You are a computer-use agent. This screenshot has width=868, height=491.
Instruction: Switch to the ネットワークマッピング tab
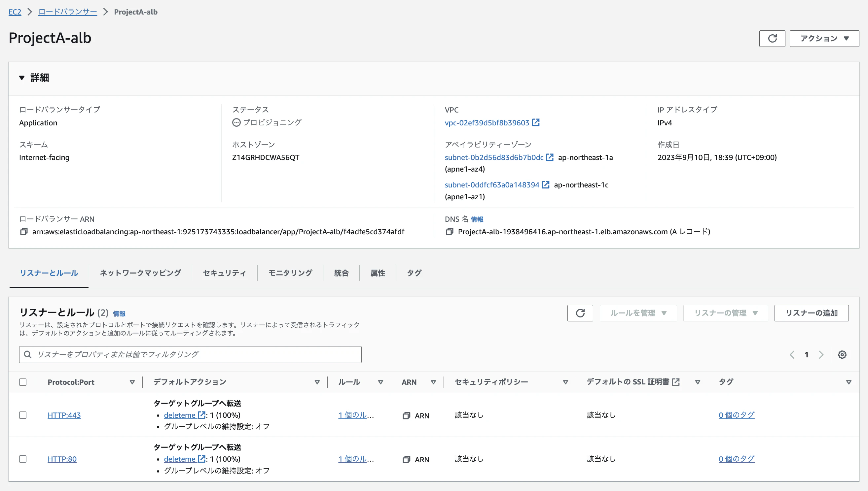[x=140, y=273]
